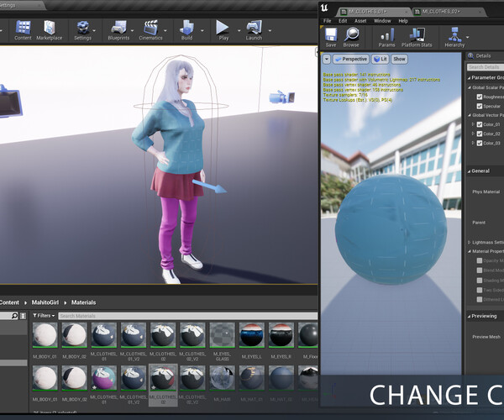Select the camera actor in the viewport

281,97
